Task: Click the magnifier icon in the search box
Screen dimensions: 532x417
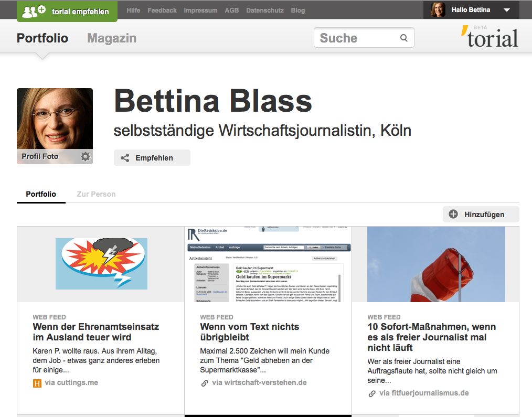Action: (403, 38)
